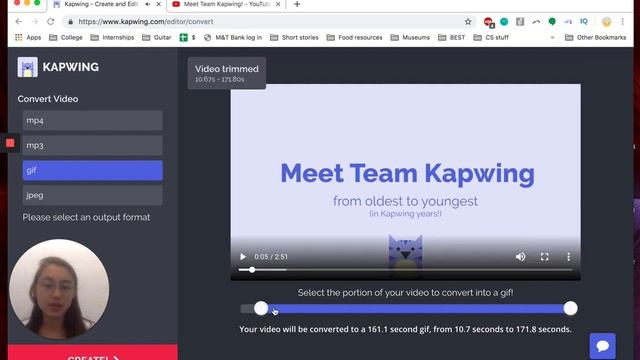This screenshot has height=360, width=640.
Task: Mute the video player volume
Action: tap(520, 257)
